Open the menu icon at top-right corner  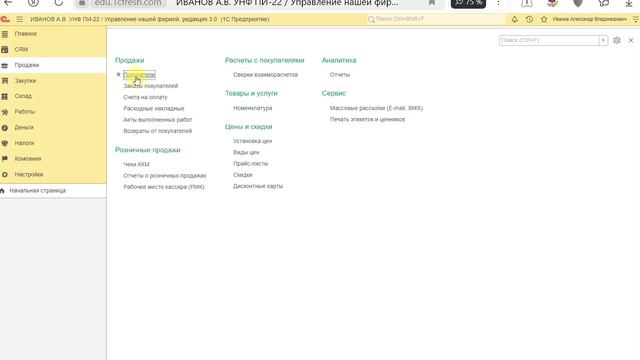click(636, 19)
